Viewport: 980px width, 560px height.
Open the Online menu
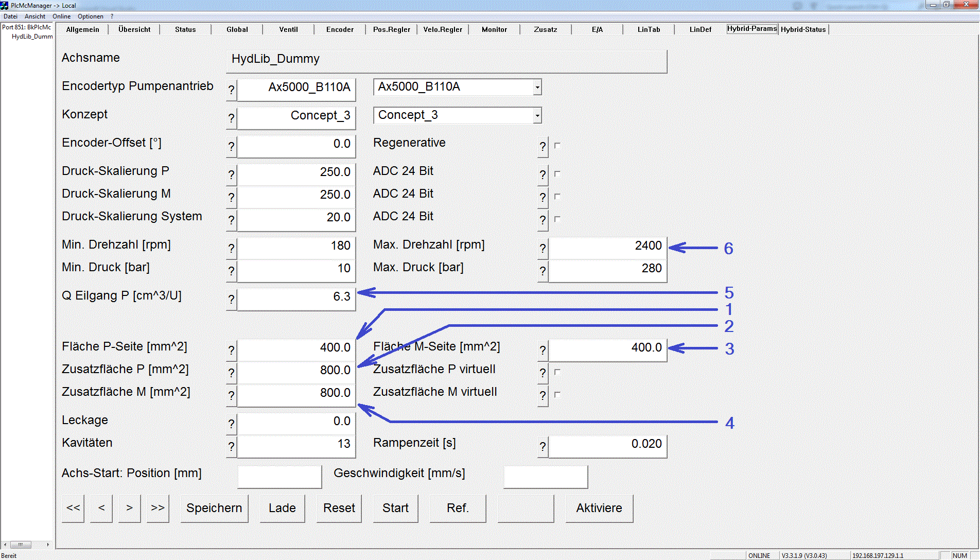click(x=61, y=16)
